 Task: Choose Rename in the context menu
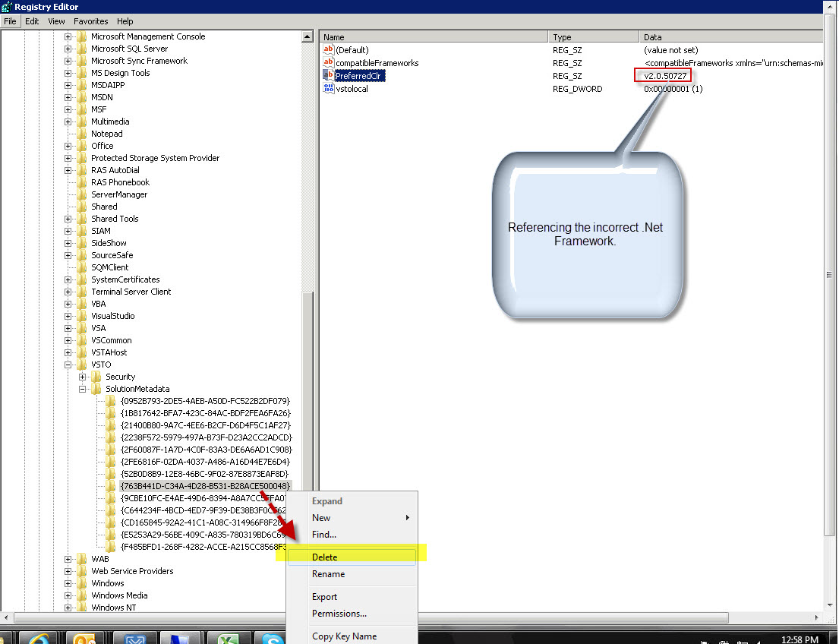(352, 574)
